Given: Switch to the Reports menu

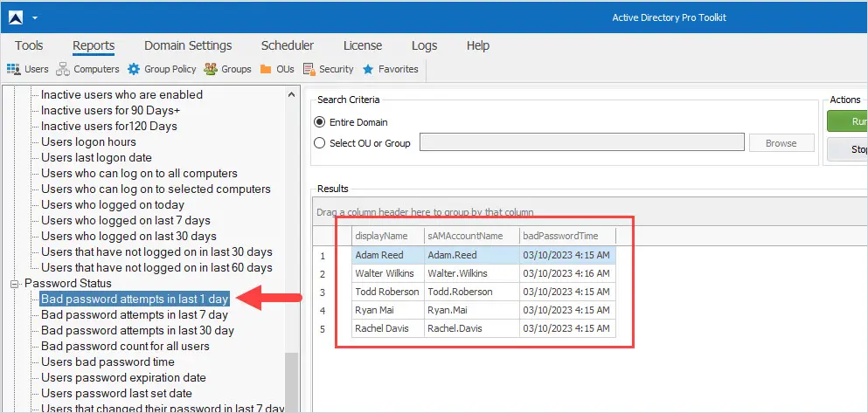Looking at the screenshot, I should tap(94, 45).
